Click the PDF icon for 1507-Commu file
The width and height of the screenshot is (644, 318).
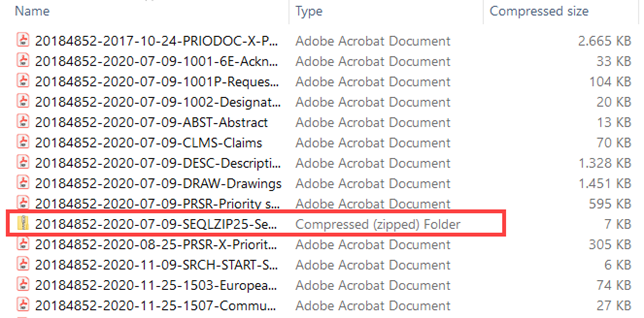[23, 305]
